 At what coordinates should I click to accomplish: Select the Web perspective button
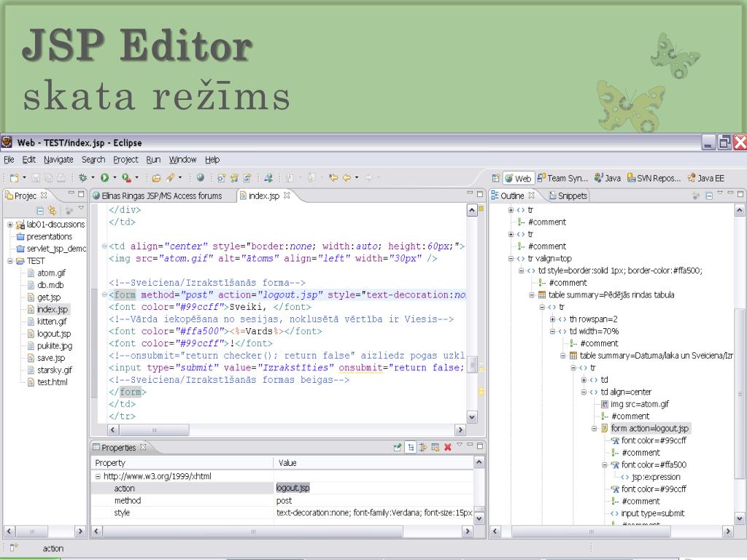[x=519, y=178]
